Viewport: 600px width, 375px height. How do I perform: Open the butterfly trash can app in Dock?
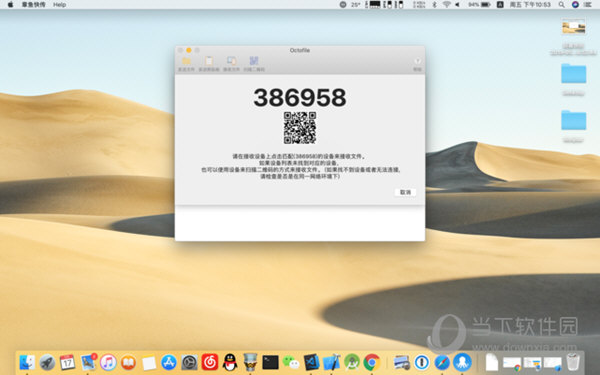tap(250, 362)
